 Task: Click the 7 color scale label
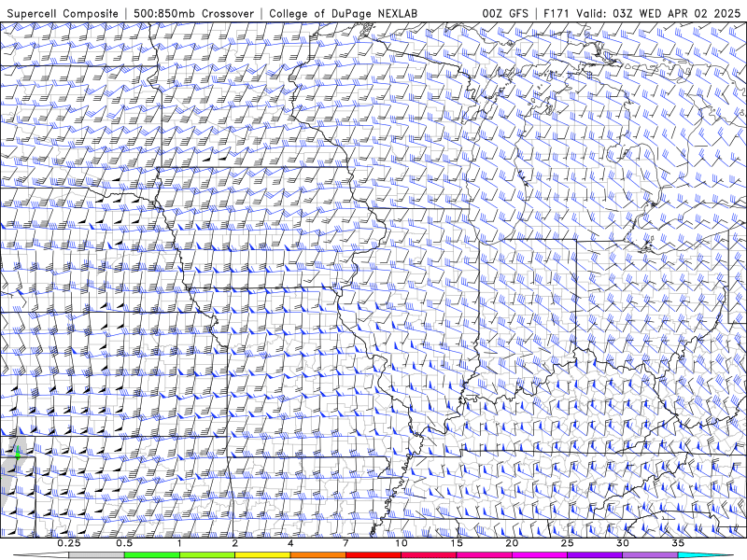pos(345,543)
